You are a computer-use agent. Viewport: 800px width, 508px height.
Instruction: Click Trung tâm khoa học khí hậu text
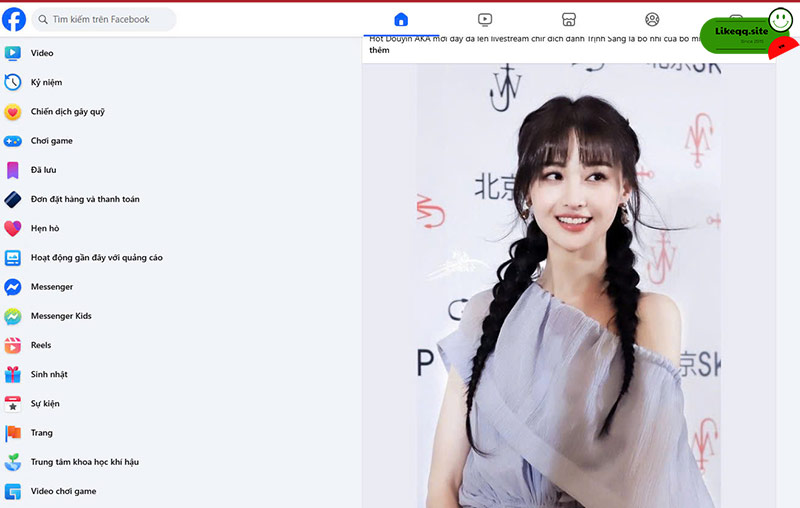[x=85, y=462]
